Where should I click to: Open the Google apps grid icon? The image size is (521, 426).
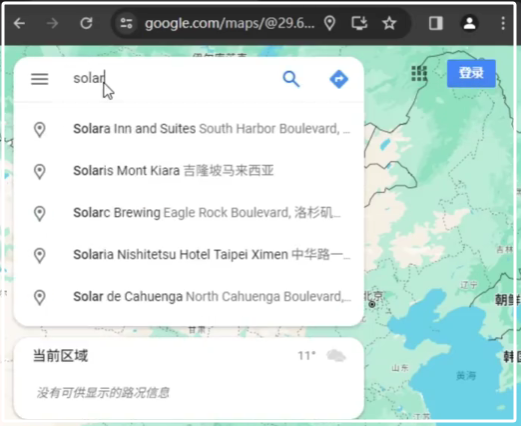pos(419,73)
